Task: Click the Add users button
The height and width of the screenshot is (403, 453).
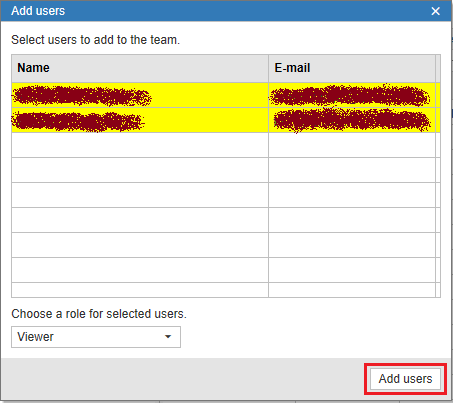Action: (x=405, y=379)
